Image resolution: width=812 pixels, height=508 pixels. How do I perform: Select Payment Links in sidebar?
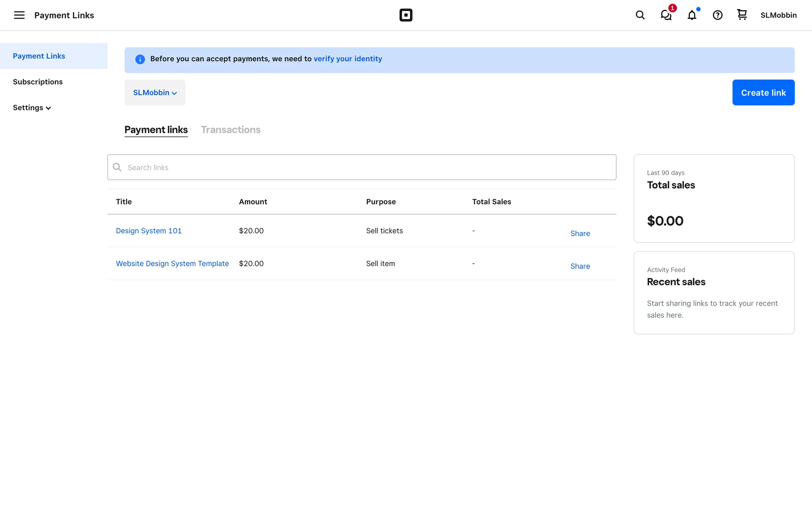(x=39, y=56)
